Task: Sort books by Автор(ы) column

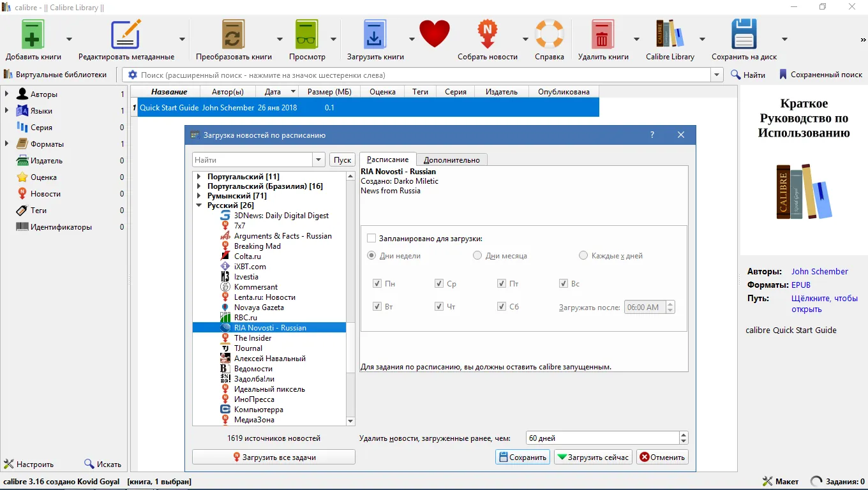Action: point(228,92)
